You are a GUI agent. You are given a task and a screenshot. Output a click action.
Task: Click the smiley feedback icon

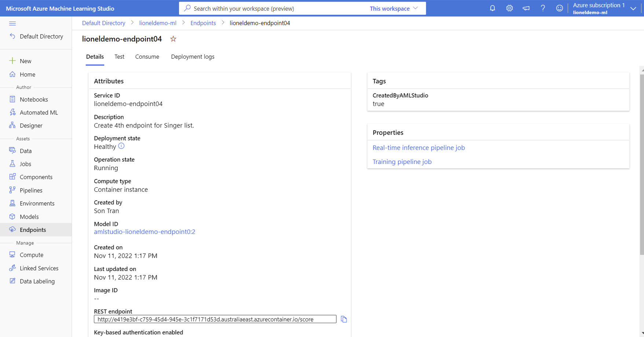[559, 8]
